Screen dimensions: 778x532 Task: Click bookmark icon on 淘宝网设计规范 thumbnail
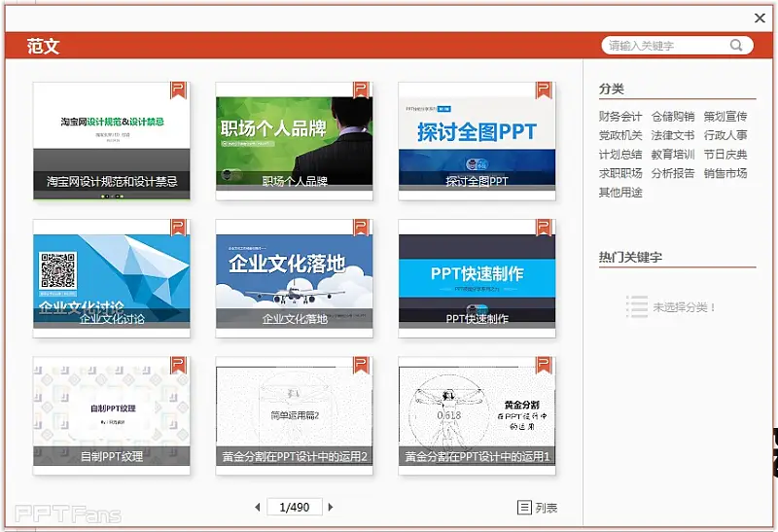[178, 89]
